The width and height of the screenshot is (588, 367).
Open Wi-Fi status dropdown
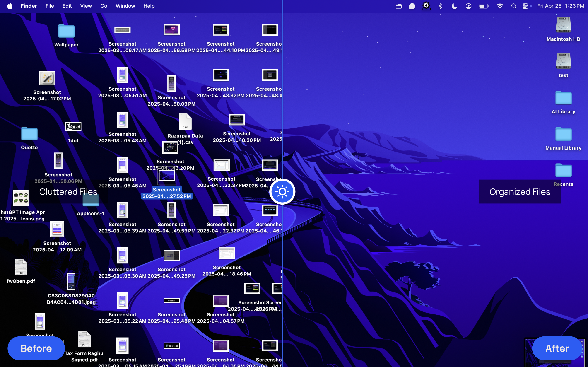point(500,6)
